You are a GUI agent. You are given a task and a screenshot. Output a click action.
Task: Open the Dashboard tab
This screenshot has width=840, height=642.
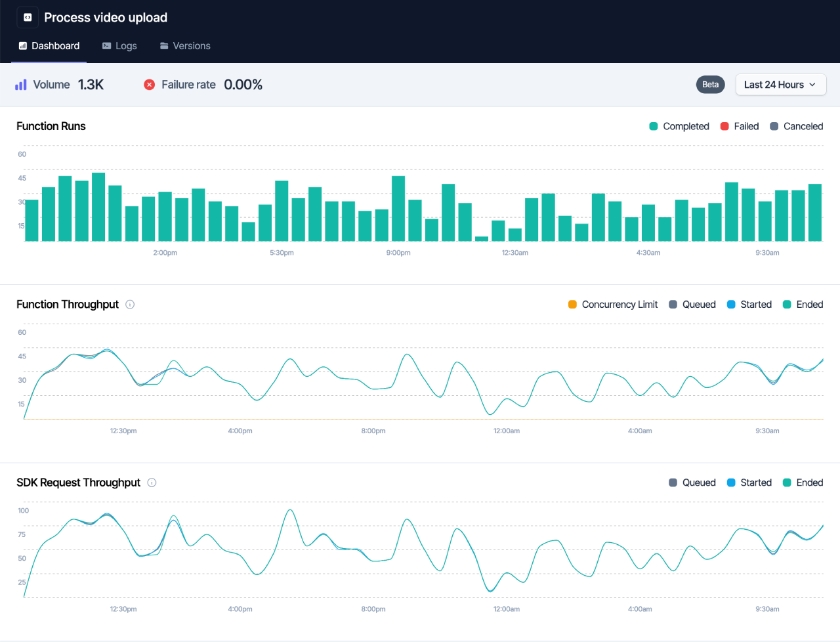[x=49, y=46]
